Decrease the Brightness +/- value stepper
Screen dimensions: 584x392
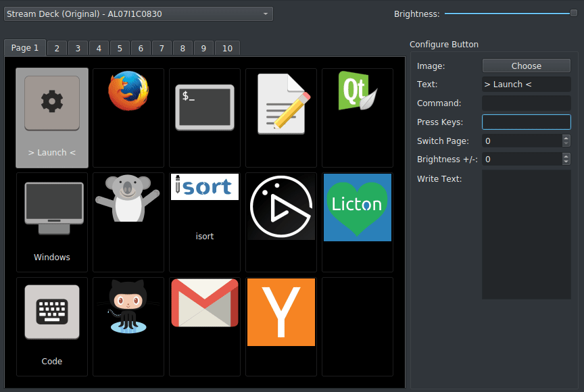(566, 162)
